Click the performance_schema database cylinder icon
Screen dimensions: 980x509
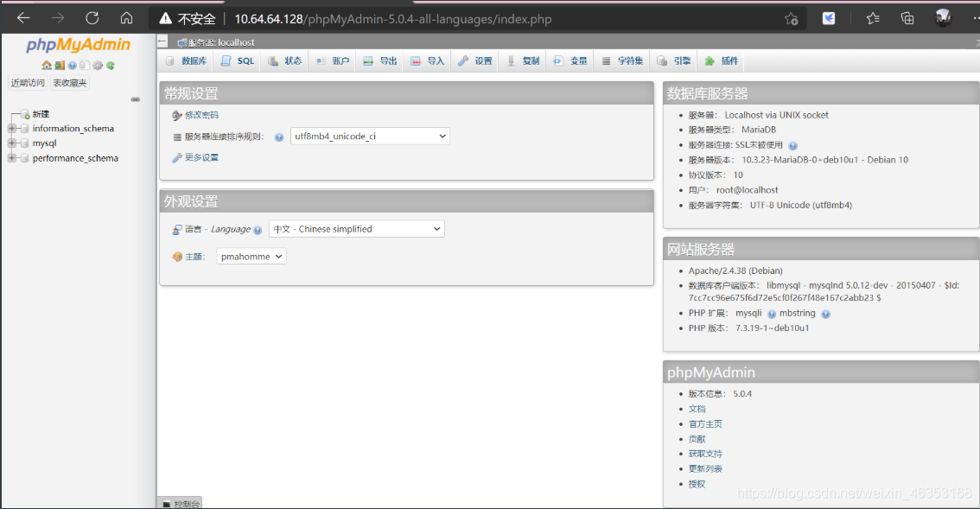click(x=25, y=158)
